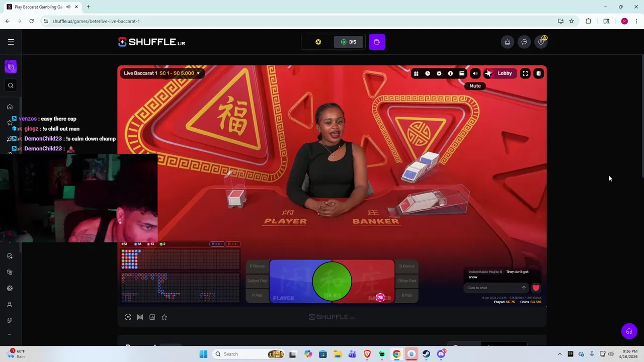Screen dimensions: 644x362
Task: Enter fullscreen in the game toolbar
Action: tap(525, 73)
